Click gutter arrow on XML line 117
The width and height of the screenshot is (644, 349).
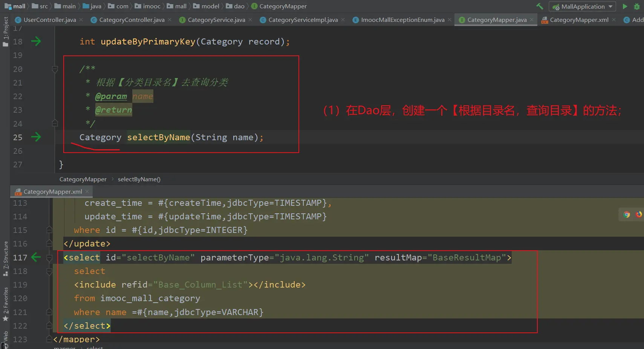point(36,257)
